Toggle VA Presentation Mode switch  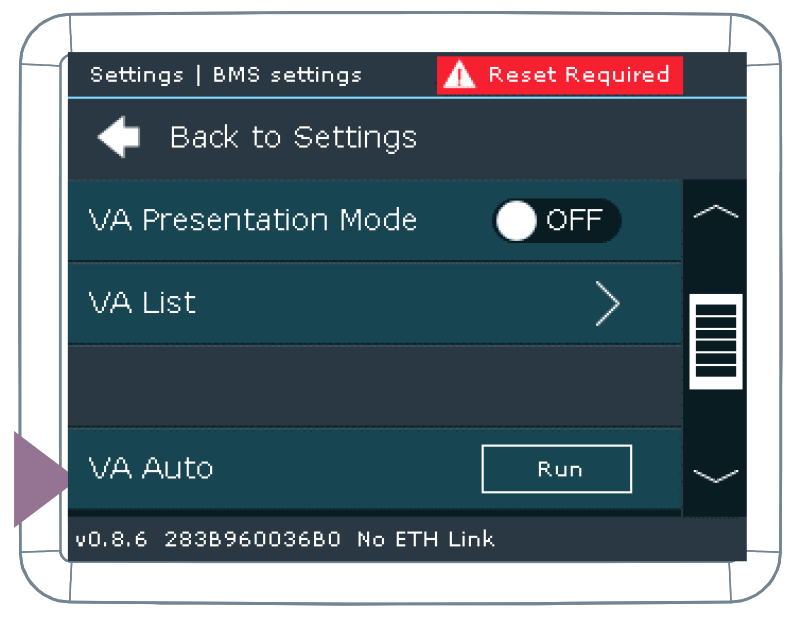pos(556,221)
